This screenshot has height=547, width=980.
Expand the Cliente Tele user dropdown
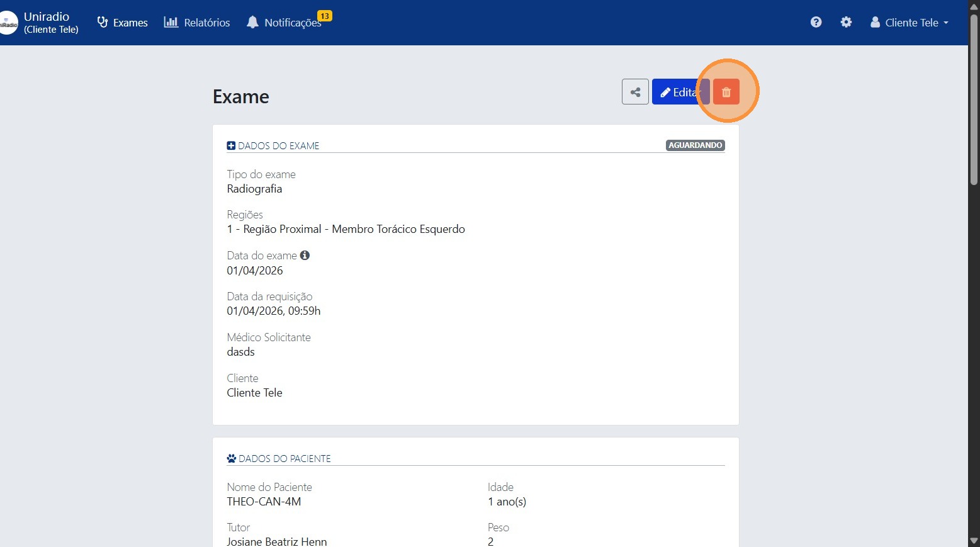coord(909,23)
